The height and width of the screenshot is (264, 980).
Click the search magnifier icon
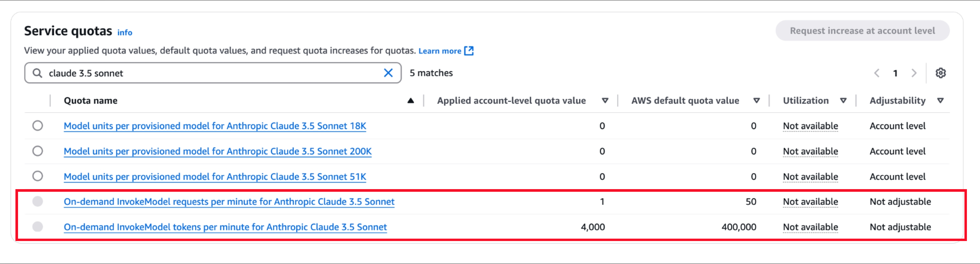(x=37, y=73)
